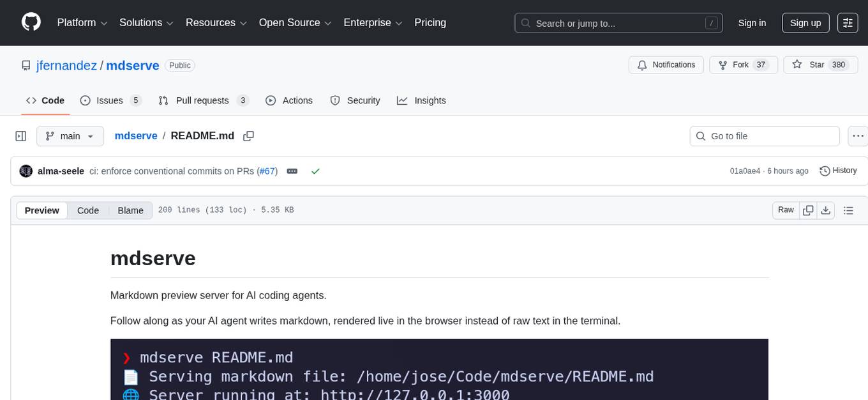Download the raw README.md file
Viewport: 868px width, 400px height.
825,210
